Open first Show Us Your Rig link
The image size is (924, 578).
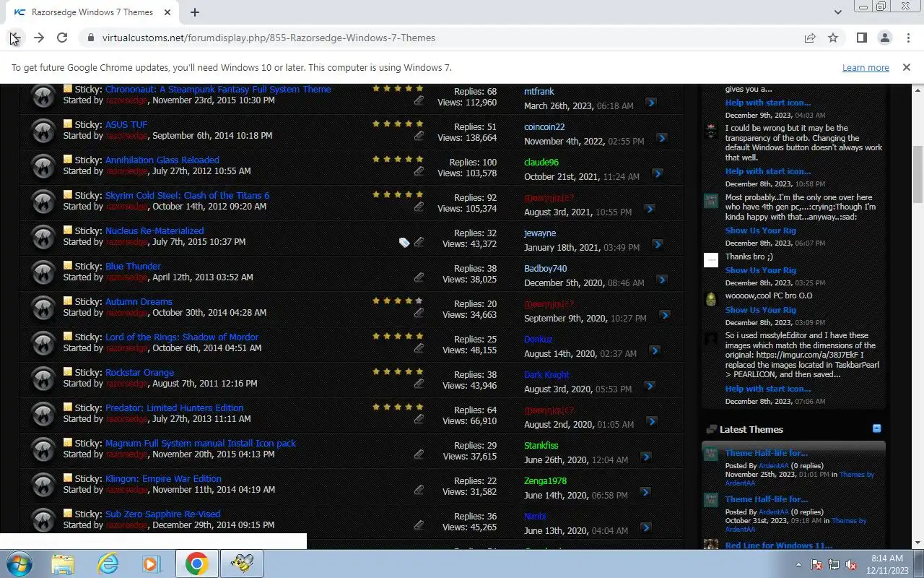coord(761,230)
